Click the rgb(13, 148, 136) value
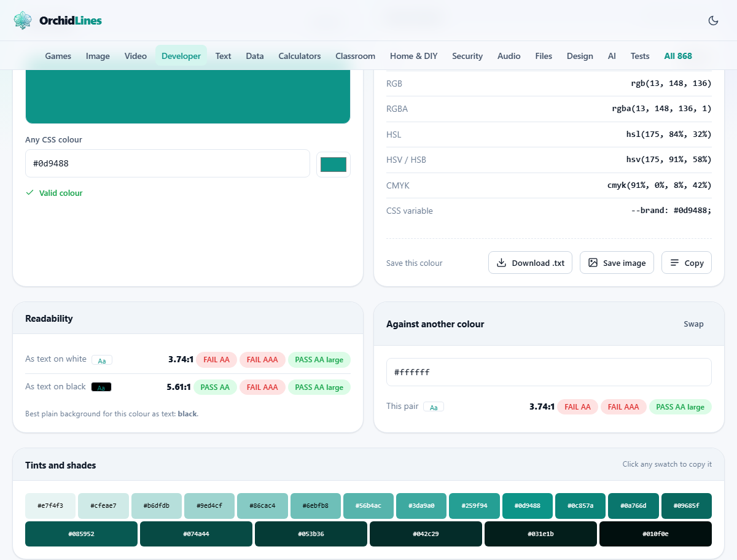This screenshot has height=560, width=737. coord(671,84)
